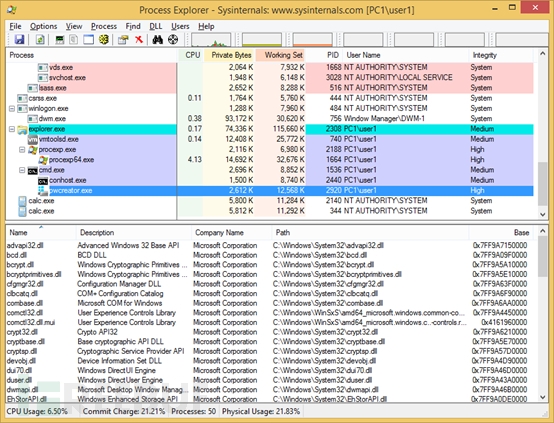The height and width of the screenshot is (423, 554).
Task: Click the crosshair Find Window's Process icon
Action: 173,40
